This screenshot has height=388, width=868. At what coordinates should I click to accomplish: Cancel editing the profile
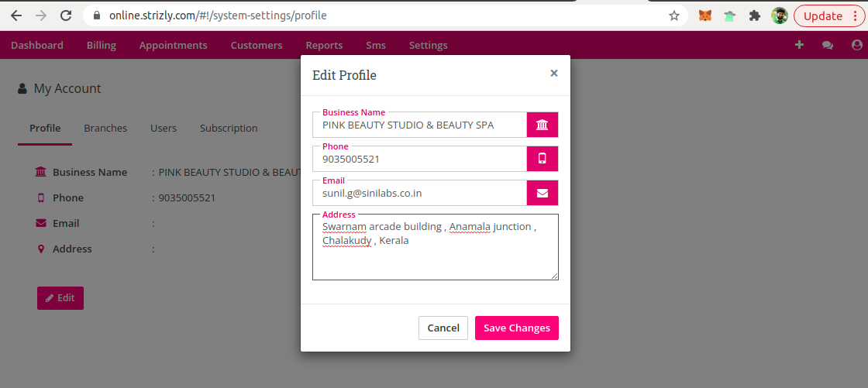(x=443, y=328)
